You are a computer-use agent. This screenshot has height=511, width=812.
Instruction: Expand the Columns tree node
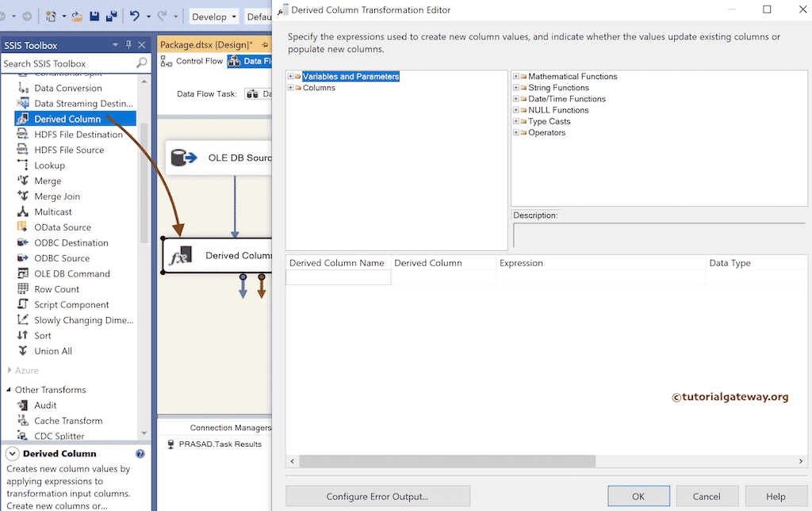tap(293, 87)
